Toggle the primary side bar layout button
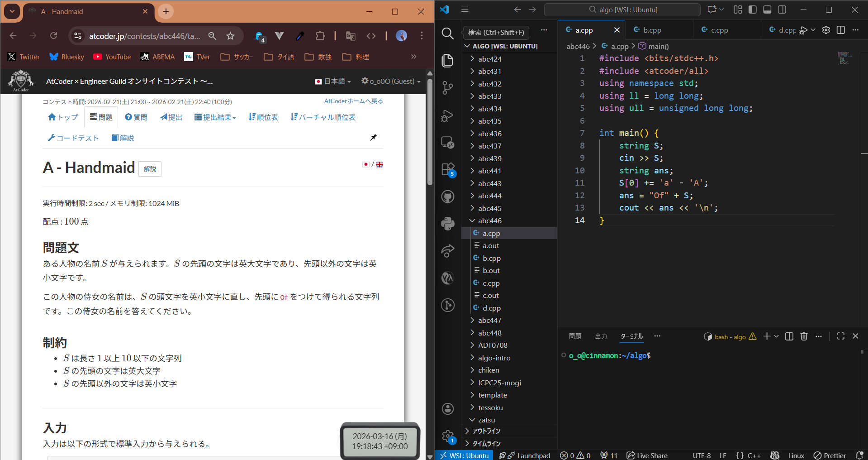Image resolution: width=868 pixels, height=460 pixels. [753, 10]
